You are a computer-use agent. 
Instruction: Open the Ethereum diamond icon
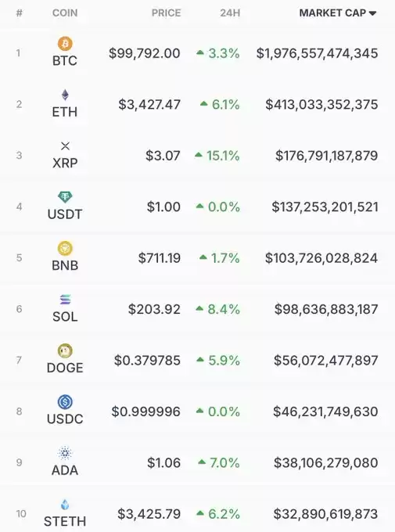(65, 95)
